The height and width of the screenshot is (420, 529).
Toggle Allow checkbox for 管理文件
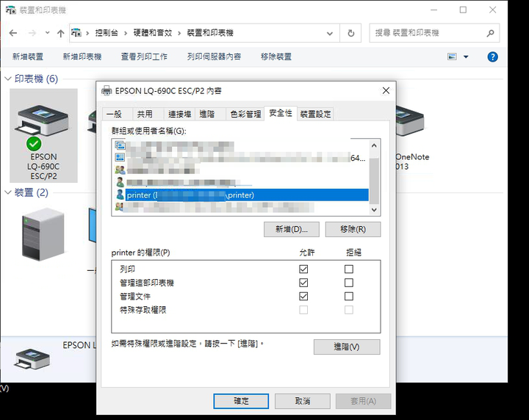click(303, 296)
